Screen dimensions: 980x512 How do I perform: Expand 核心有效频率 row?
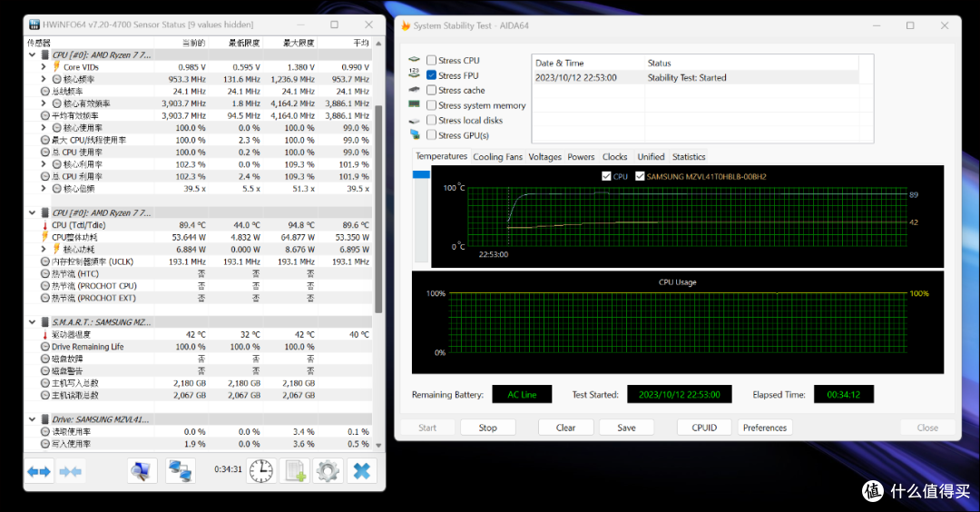(44, 103)
